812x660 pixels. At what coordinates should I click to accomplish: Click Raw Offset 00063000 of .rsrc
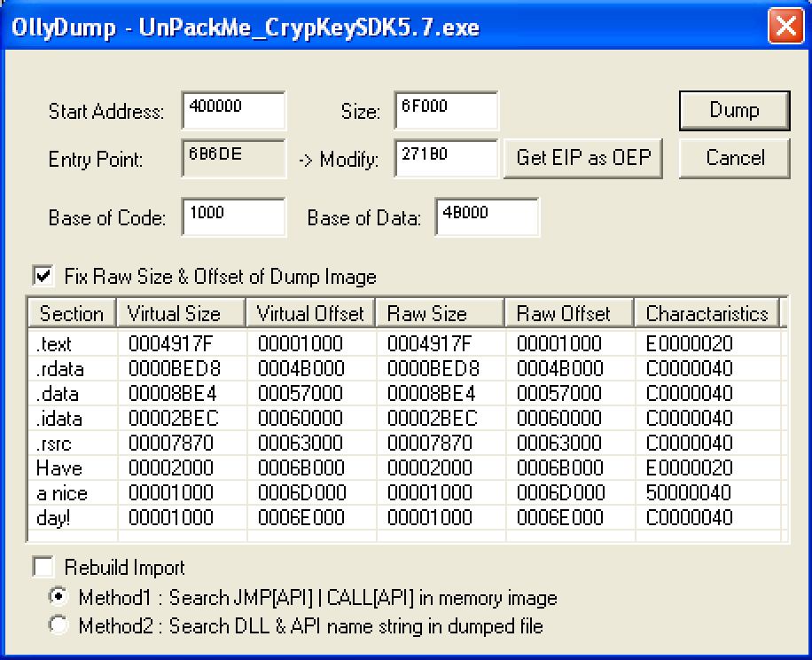559,443
